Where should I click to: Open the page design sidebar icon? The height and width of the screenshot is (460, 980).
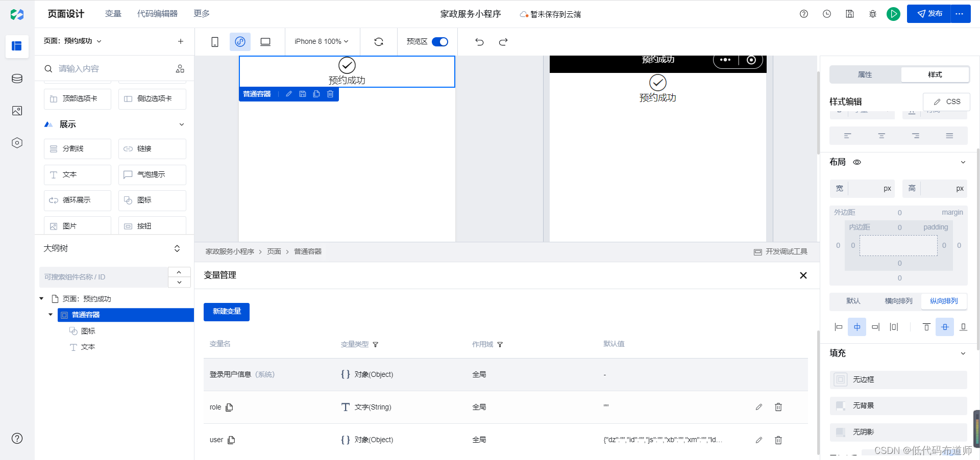[17, 46]
